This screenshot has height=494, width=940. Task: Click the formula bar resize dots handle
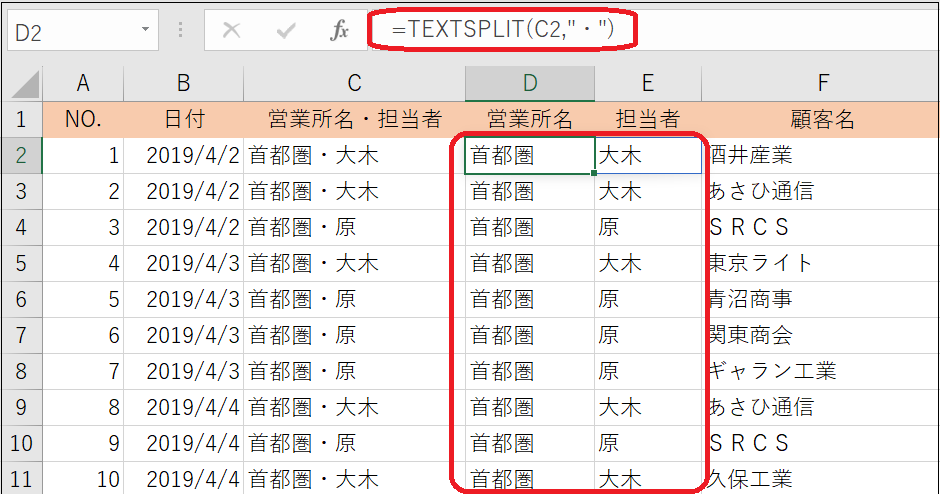point(180,31)
